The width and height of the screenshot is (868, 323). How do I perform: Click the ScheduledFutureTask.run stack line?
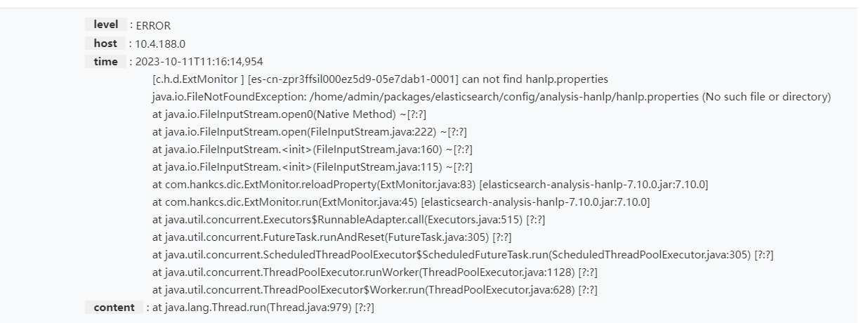pyautogui.click(x=463, y=255)
